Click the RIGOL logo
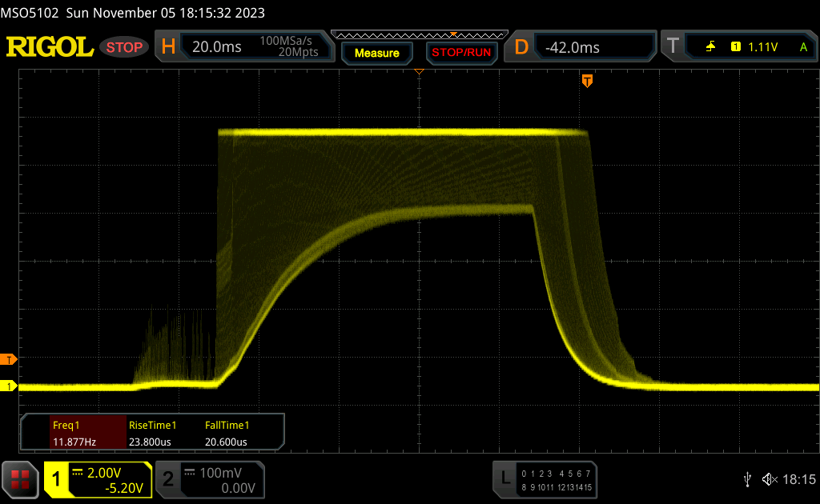Image resolution: width=820 pixels, height=504 pixels. pos(50,47)
